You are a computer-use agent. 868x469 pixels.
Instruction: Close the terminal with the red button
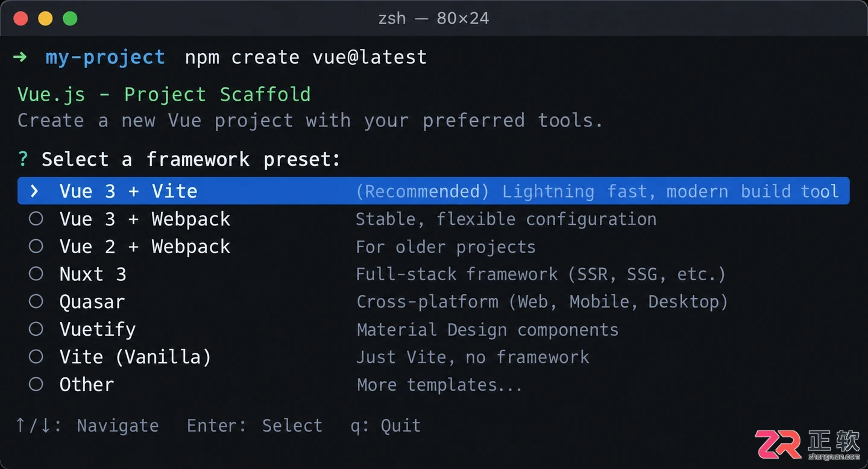click(x=20, y=19)
